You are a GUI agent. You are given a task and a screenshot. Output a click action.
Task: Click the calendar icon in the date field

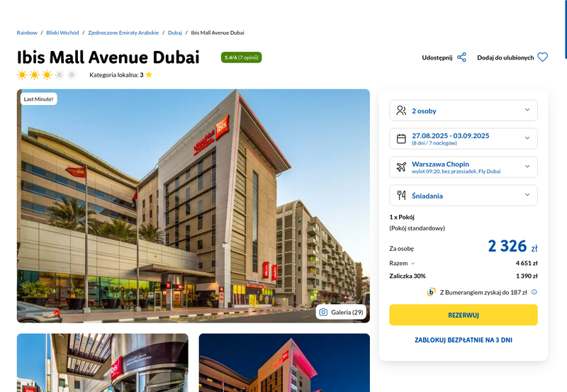coord(401,139)
